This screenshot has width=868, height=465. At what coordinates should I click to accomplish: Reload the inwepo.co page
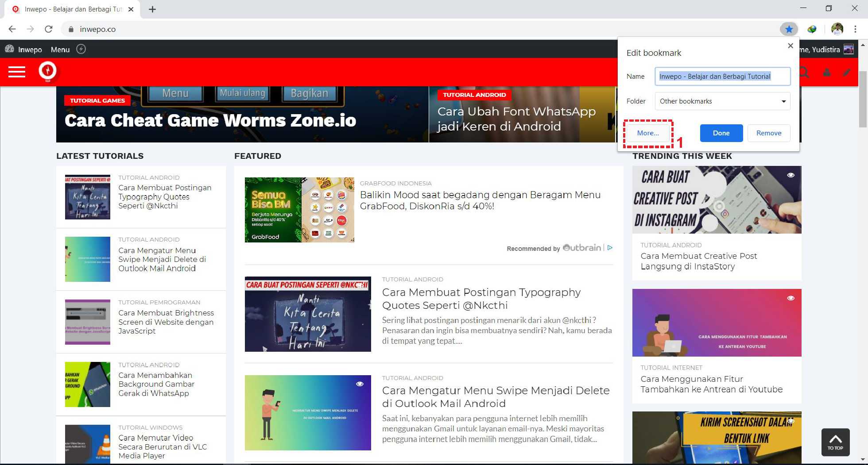(x=49, y=29)
